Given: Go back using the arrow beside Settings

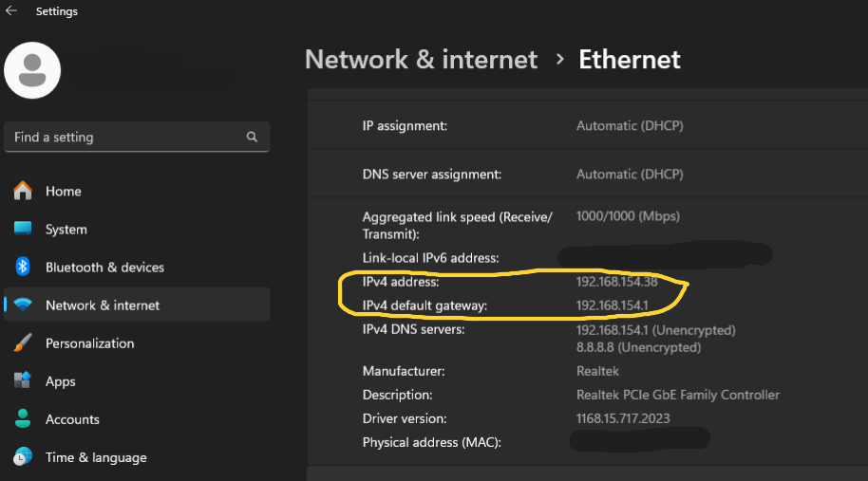Looking at the screenshot, I should click(x=11, y=11).
